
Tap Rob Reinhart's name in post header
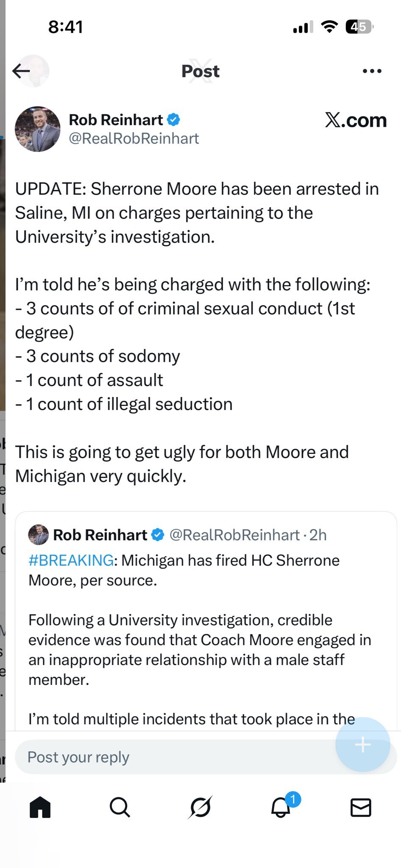116,120
